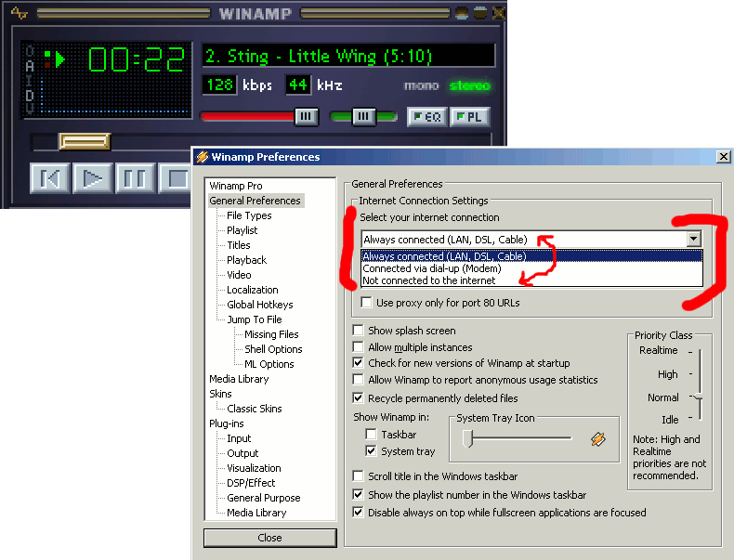Open File Types preferences page
Viewport: 734px width, 560px height.
[249, 215]
